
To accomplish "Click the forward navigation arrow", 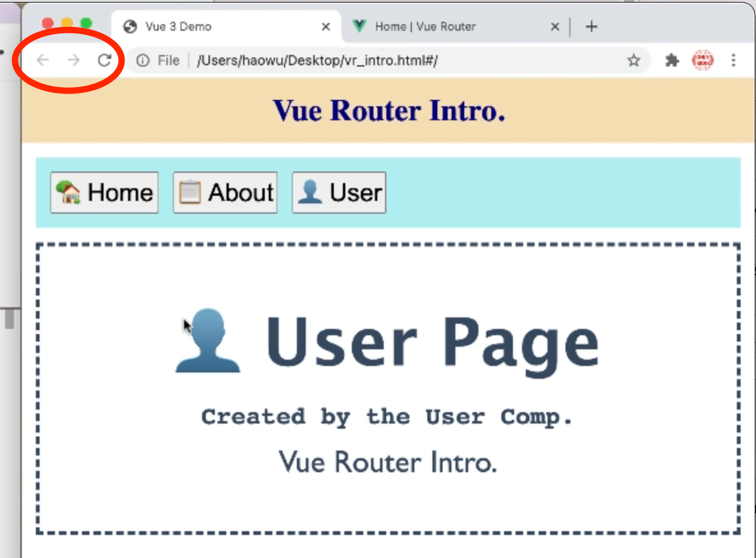I will click(73, 60).
